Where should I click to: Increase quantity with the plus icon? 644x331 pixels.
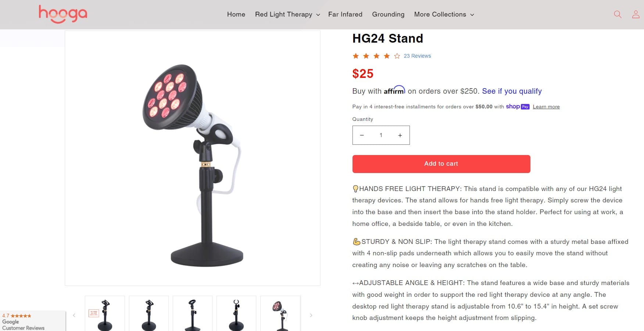pos(400,135)
